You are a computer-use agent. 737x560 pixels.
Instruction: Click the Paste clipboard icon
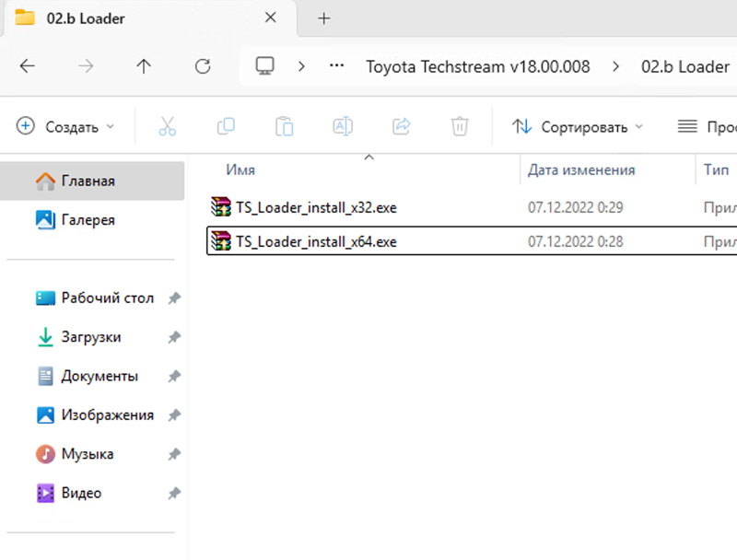click(285, 127)
